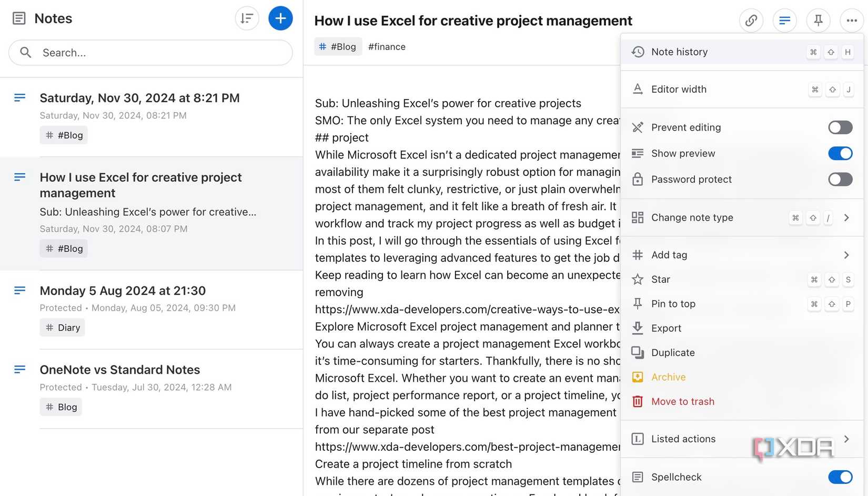This screenshot has height=496, width=868.
Task: Click the Star icon in menu
Action: [638, 279]
